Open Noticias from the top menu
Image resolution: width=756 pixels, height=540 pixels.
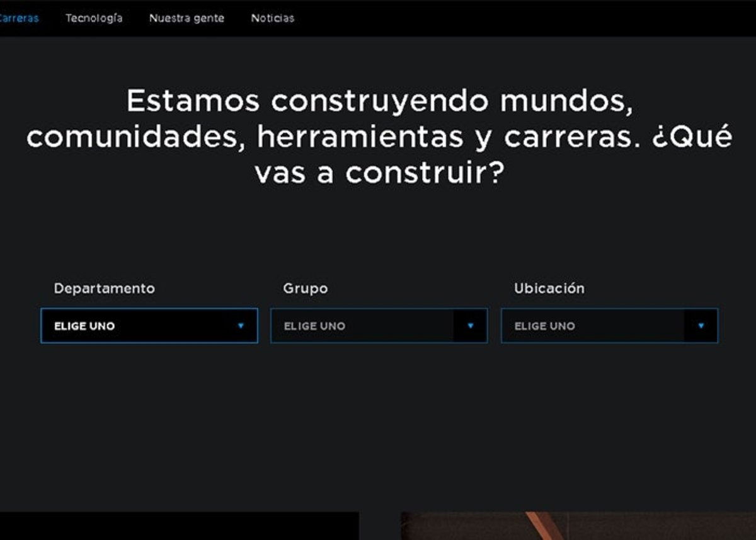click(x=273, y=18)
